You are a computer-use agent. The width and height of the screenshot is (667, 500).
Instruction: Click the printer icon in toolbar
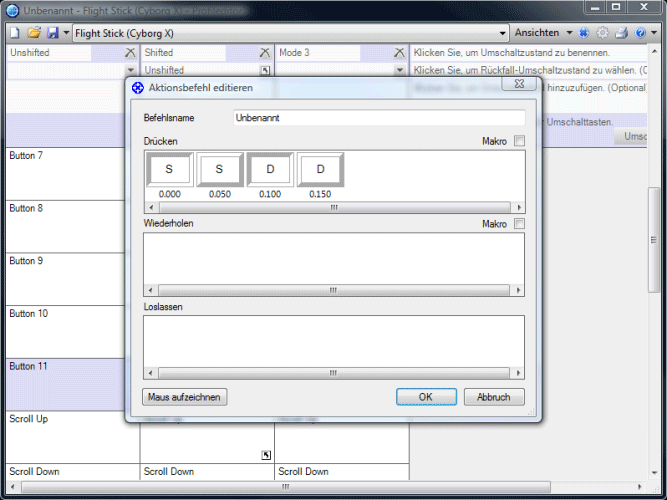point(621,33)
